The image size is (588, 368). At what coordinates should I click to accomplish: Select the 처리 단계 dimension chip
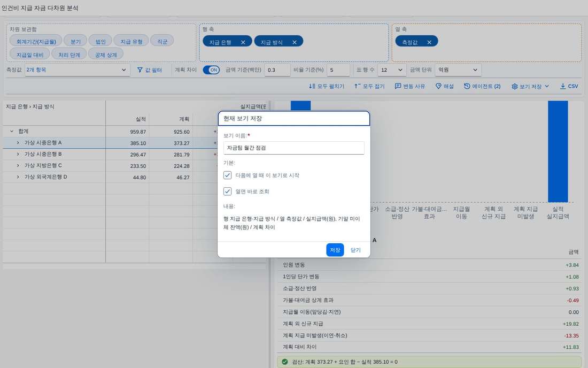69,55
